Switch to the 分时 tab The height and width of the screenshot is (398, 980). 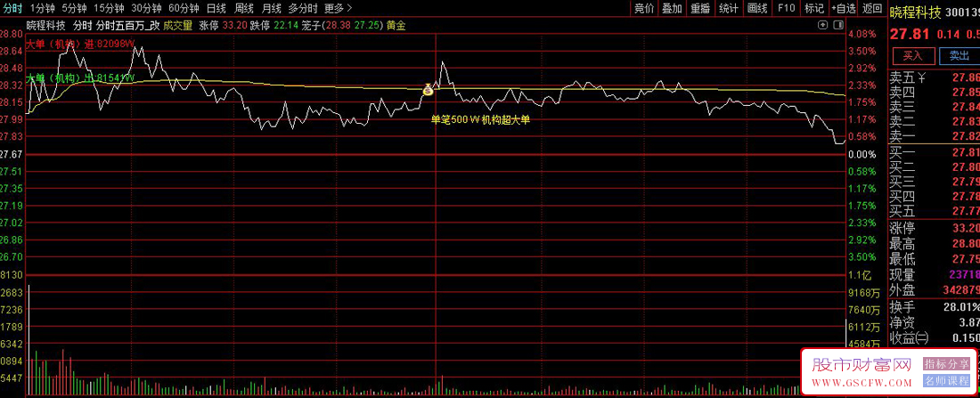click(x=12, y=8)
